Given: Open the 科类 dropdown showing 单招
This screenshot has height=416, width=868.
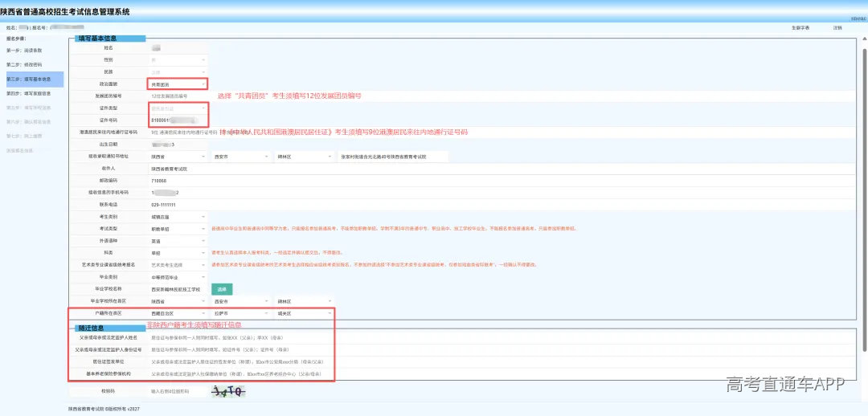Looking at the screenshot, I should coord(178,253).
